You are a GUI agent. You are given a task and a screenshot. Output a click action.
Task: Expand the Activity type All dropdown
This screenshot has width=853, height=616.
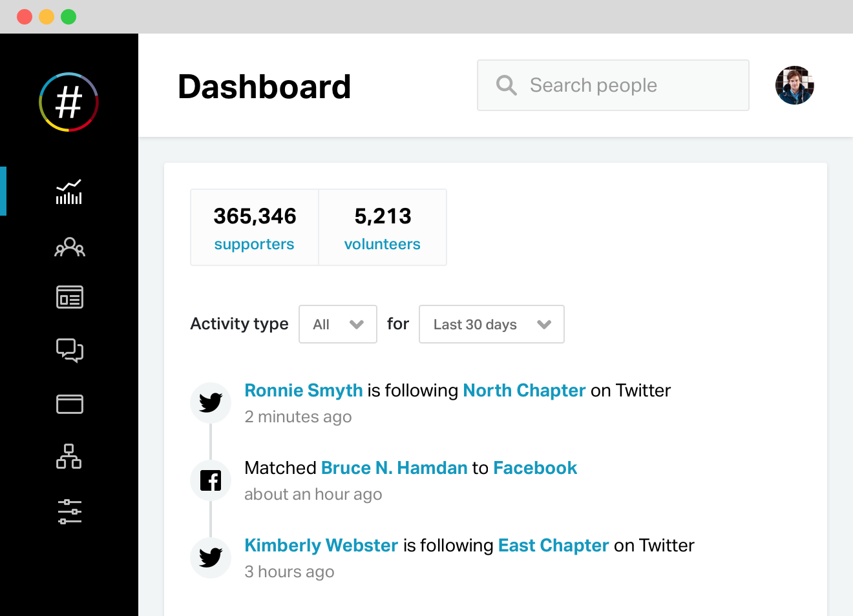(338, 324)
